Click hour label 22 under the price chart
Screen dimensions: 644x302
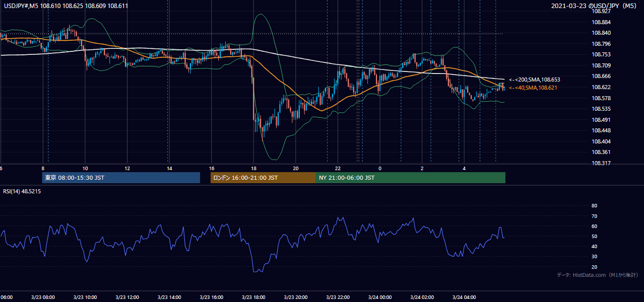pos(338,168)
